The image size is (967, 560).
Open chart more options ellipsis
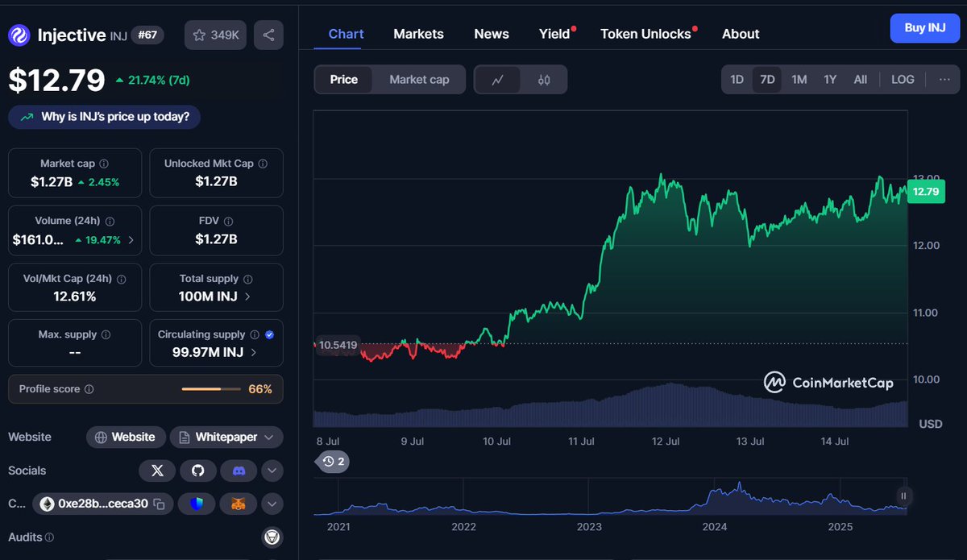pyautogui.click(x=944, y=79)
